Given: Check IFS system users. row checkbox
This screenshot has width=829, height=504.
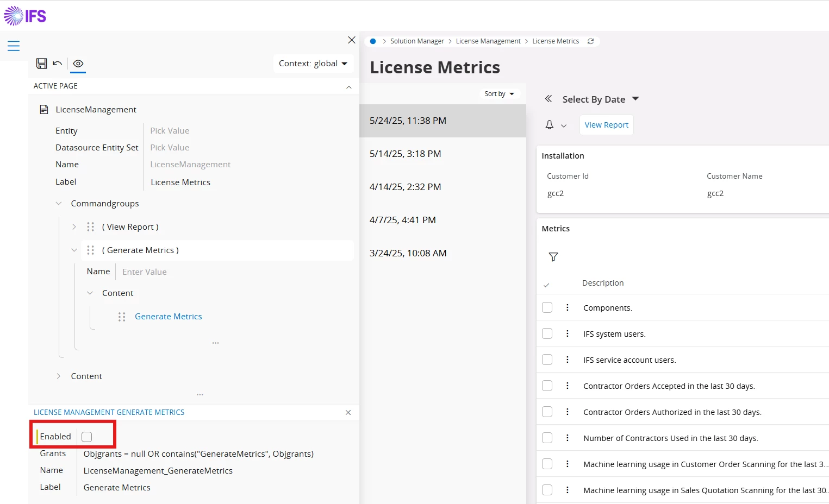Looking at the screenshot, I should click(x=547, y=333).
